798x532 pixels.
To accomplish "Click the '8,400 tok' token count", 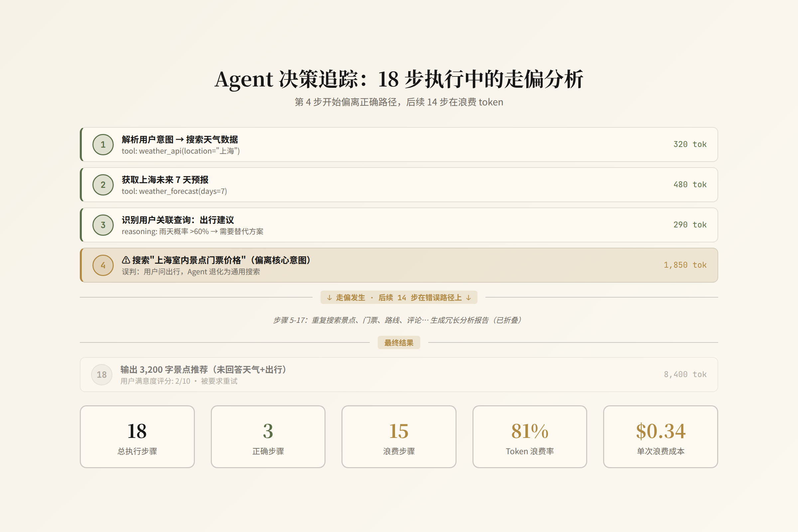I will tap(685, 374).
